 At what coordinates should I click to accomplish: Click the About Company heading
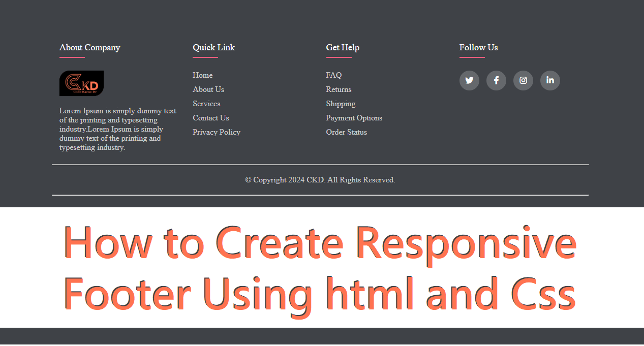tap(89, 48)
